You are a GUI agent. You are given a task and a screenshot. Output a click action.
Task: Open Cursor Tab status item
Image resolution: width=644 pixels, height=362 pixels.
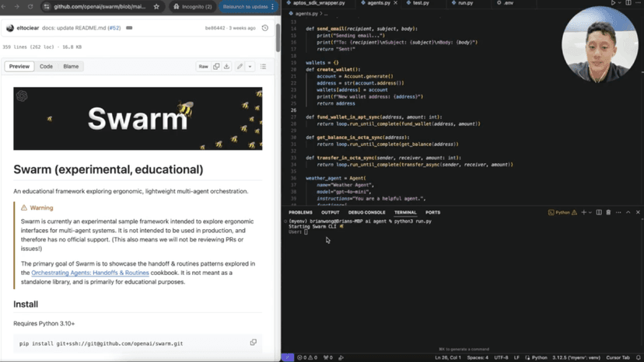tap(618, 358)
